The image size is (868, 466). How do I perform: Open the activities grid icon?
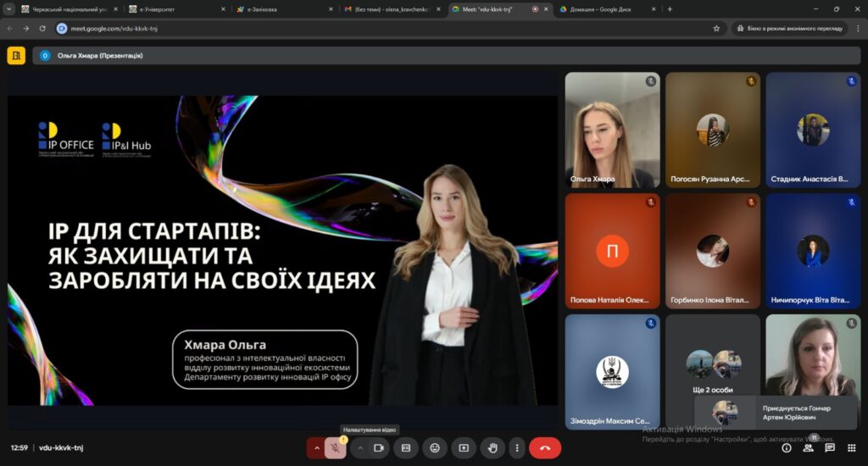click(x=851, y=447)
